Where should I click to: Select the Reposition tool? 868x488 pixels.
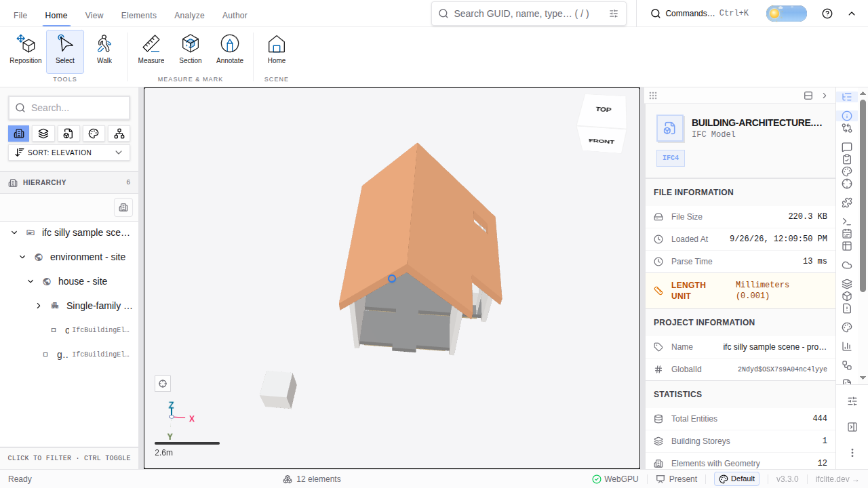coord(26,51)
